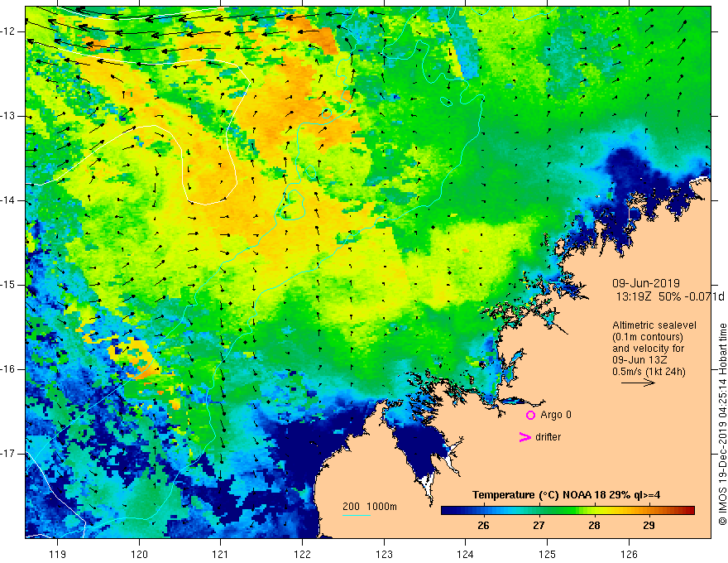Click longitude axis label 121

click(220, 554)
